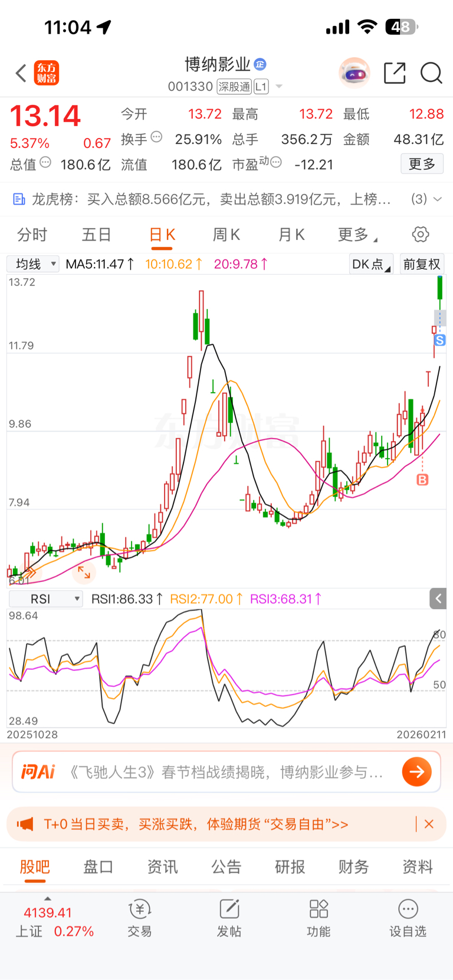The width and height of the screenshot is (453, 980).
Task: Dismiss the T+0 promotion banner
Action: point(429,824)
